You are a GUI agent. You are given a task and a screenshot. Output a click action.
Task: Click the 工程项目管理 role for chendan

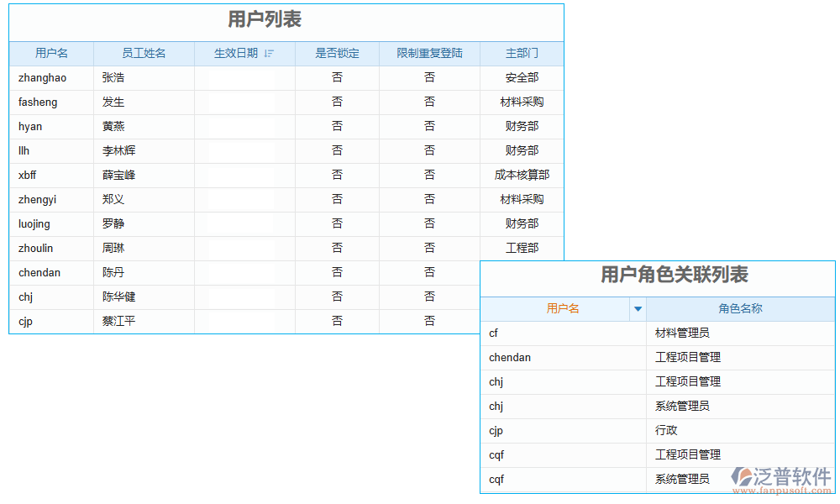tap(686, 357)
